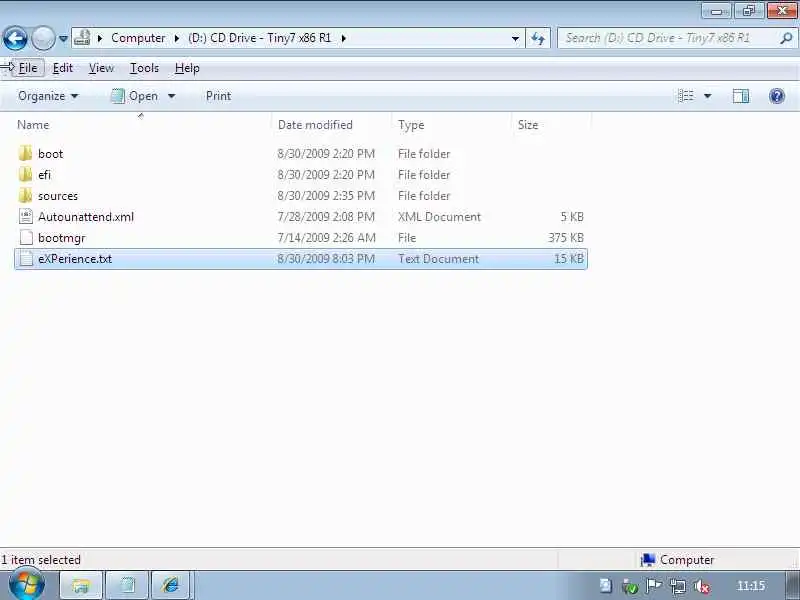Open the Edit menu
800x600 pixels.
63,68
